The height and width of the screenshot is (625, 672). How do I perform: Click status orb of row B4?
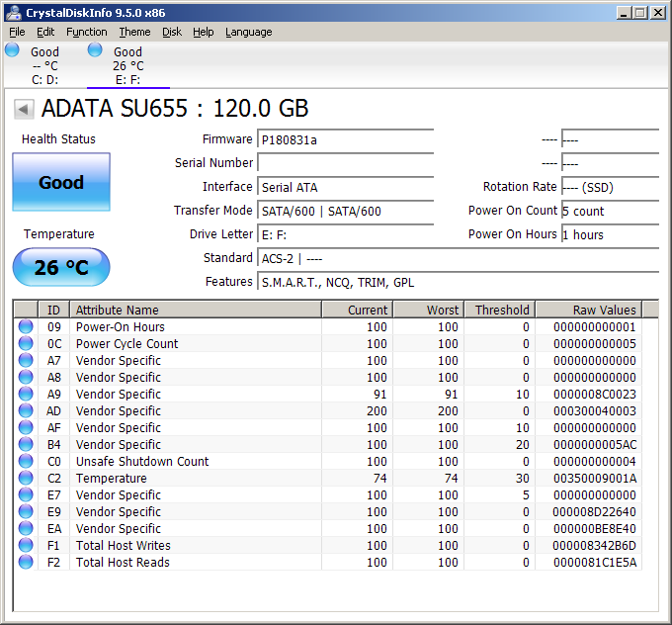click(x=26, y=444)
